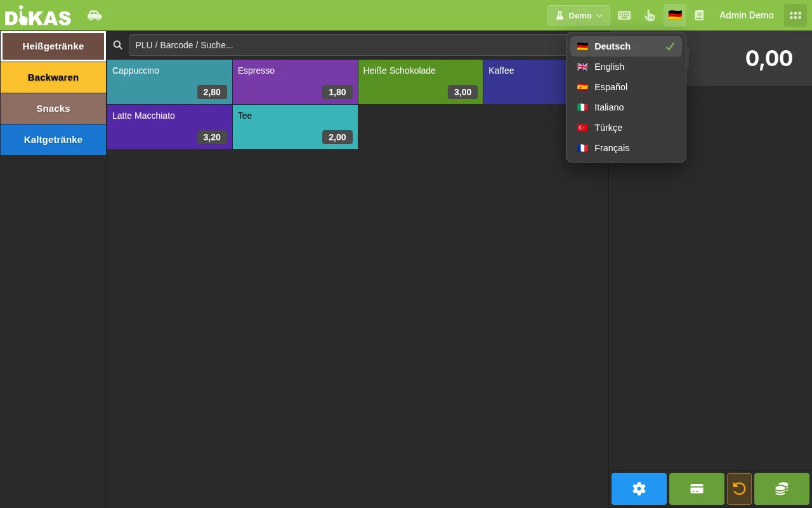Add Tee to the order

tap(295, 127)
